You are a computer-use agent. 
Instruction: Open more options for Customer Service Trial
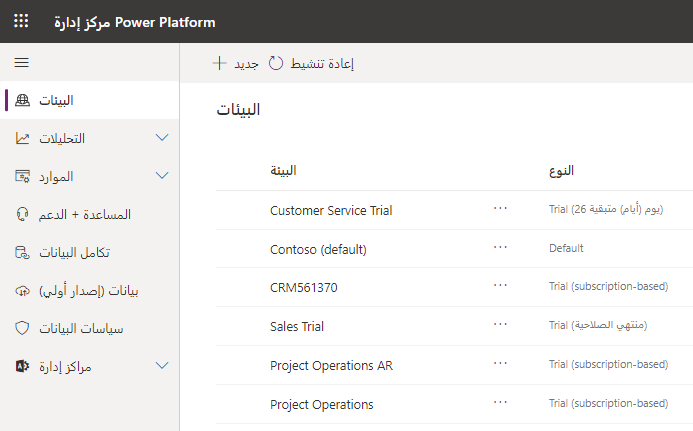pos(500,208)
